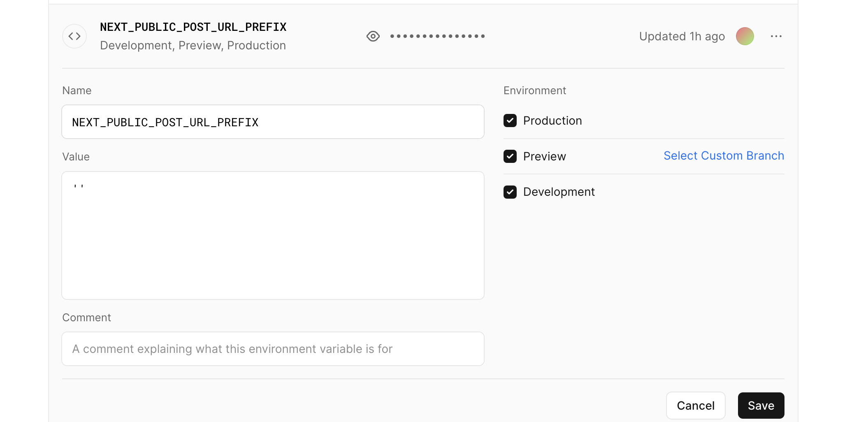
Task: Open Select Custom Branch
Action: click(724, 155)
